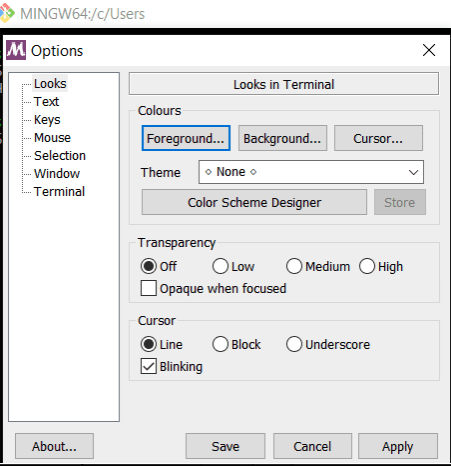Choose the Block cursor style
The width and height of the screenshot is (451, 466).
click(220, 344)
